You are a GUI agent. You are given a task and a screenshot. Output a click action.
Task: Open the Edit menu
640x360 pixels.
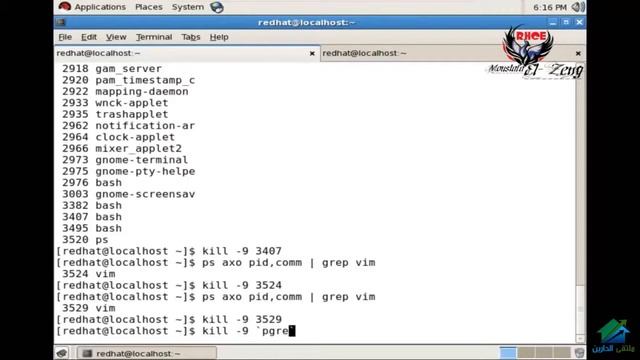click(89, 37)
